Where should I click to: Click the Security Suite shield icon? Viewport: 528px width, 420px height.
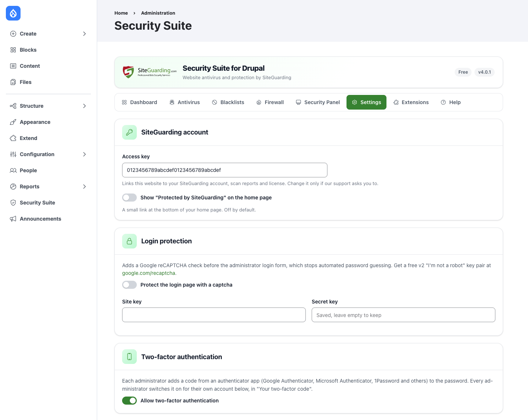pyautogui.click(x=13, y=203)
